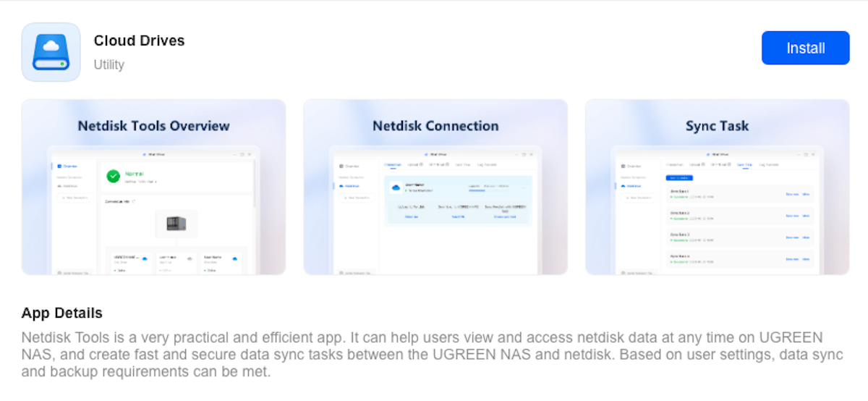Open the Sync Task screenshot

point(717,187)
